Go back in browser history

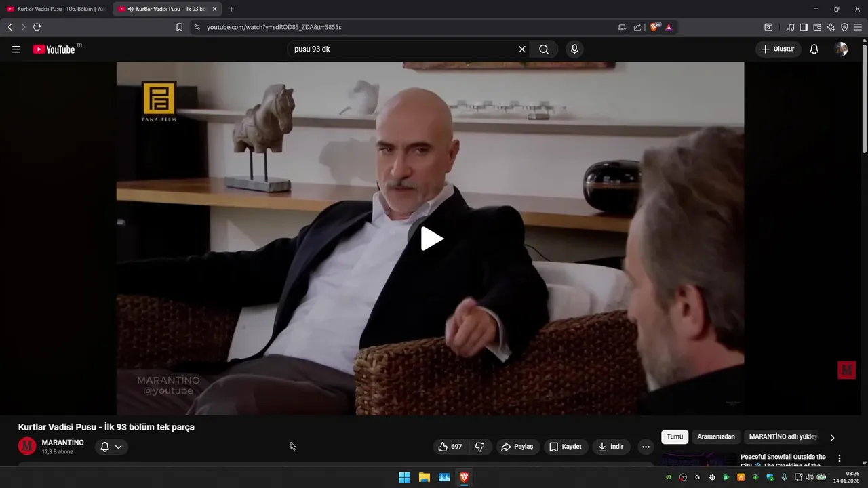9,27
